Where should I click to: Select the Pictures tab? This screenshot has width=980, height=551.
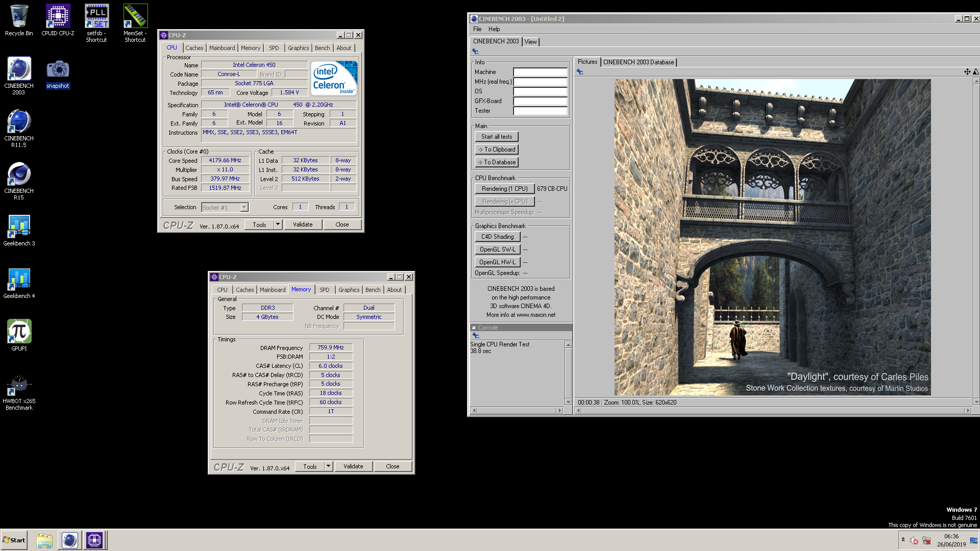click(x=587, y=62)
